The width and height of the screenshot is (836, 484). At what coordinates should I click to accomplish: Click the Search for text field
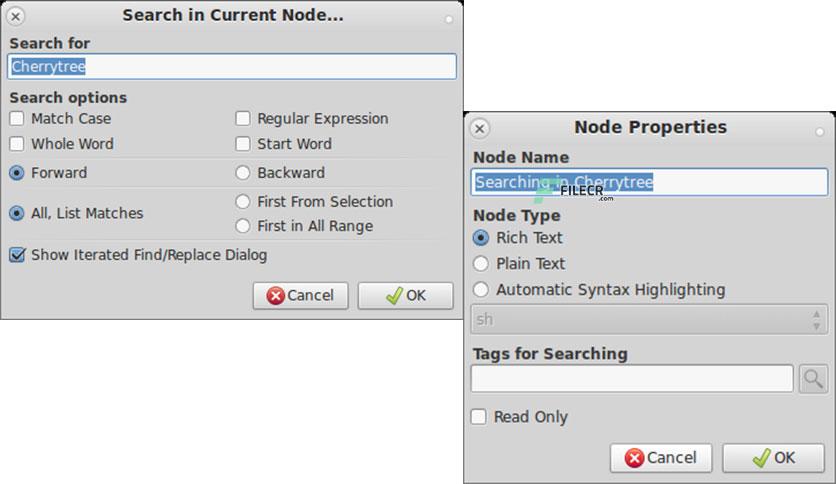(232, 67)
